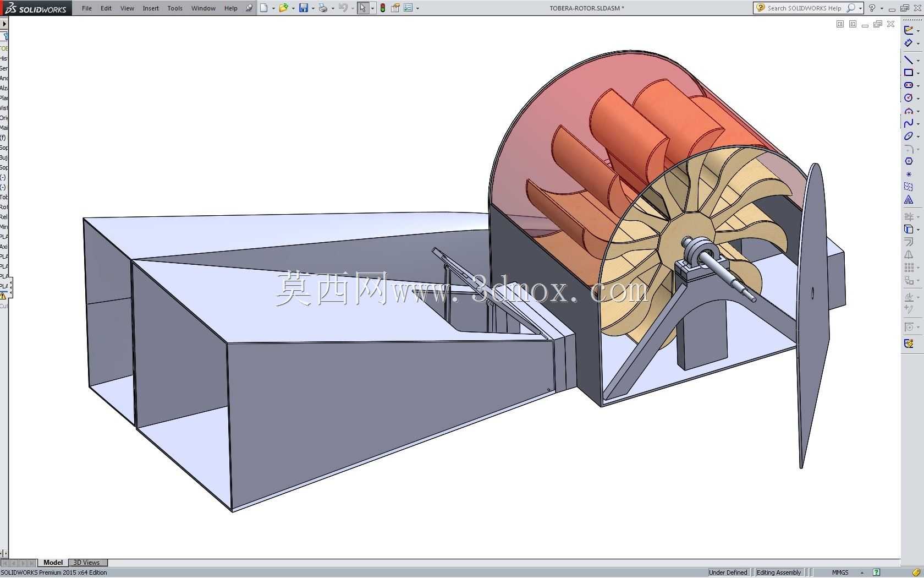This screenshot has width=924, height=578.
Task: Click the Open file folder icon
Action: pyautogui.click(x=283, y=8)
